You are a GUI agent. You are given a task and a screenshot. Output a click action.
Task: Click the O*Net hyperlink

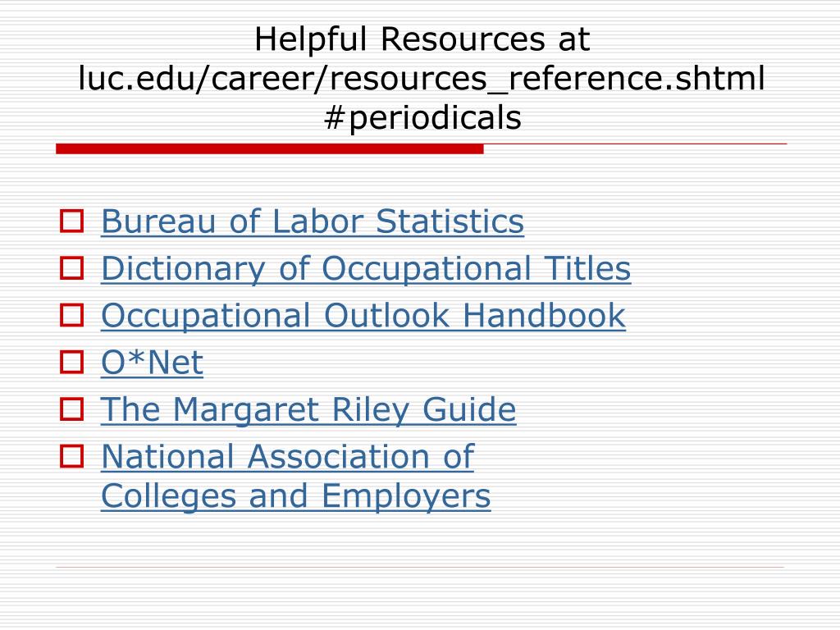point(152,362)
